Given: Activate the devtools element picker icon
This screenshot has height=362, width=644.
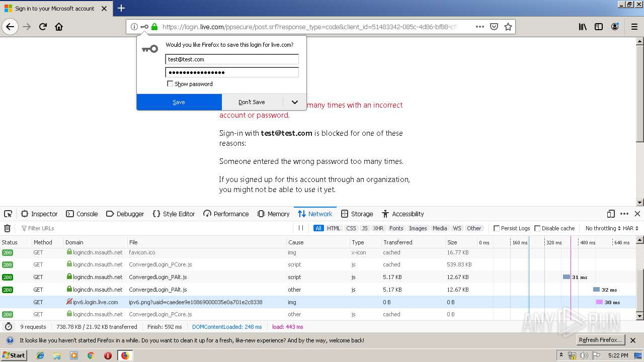Looking at the screenshot, I should [8, 214].
